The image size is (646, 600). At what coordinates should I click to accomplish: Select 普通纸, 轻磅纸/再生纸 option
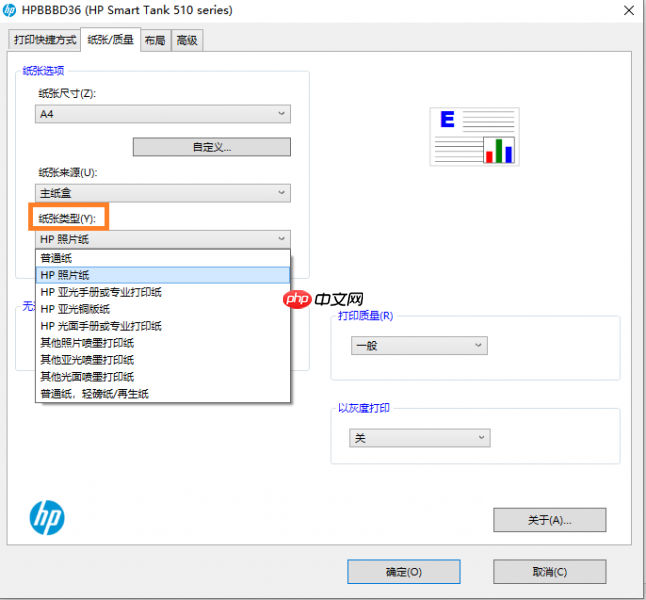click(x=163, y=394)
